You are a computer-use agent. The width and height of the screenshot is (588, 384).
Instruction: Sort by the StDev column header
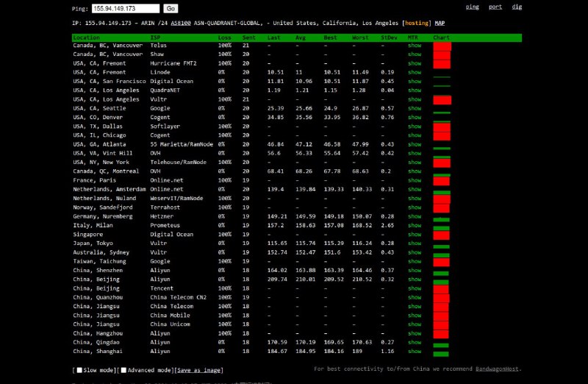coord(389,38)
